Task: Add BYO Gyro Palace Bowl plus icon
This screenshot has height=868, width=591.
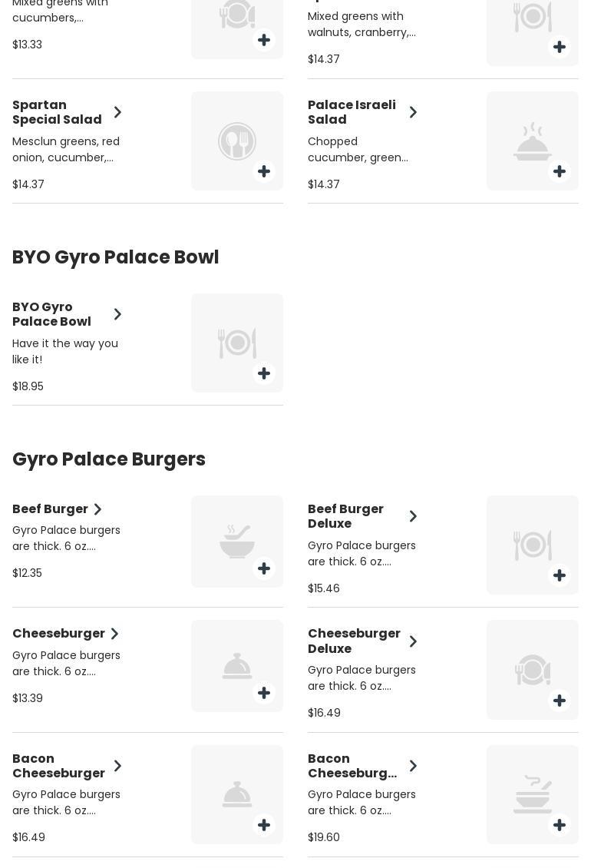Action: coord(264,373)
